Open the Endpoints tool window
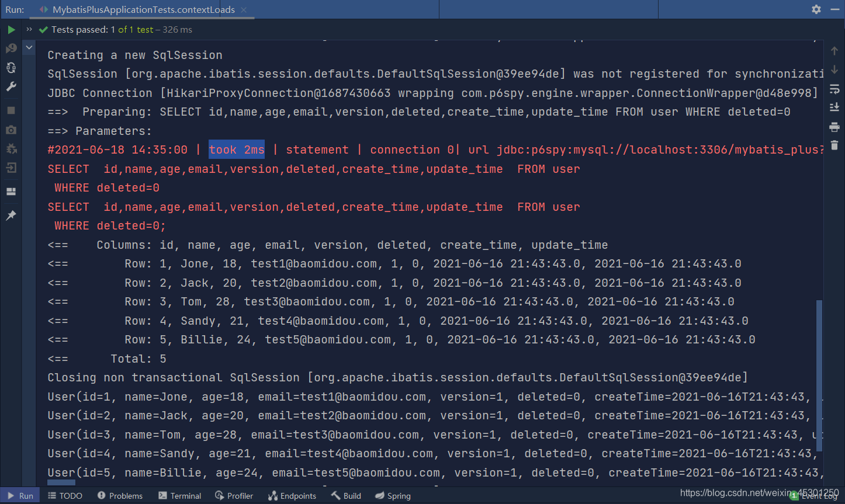Image resolution: width=845 pixels, height=504 pixels. (292, 496)
